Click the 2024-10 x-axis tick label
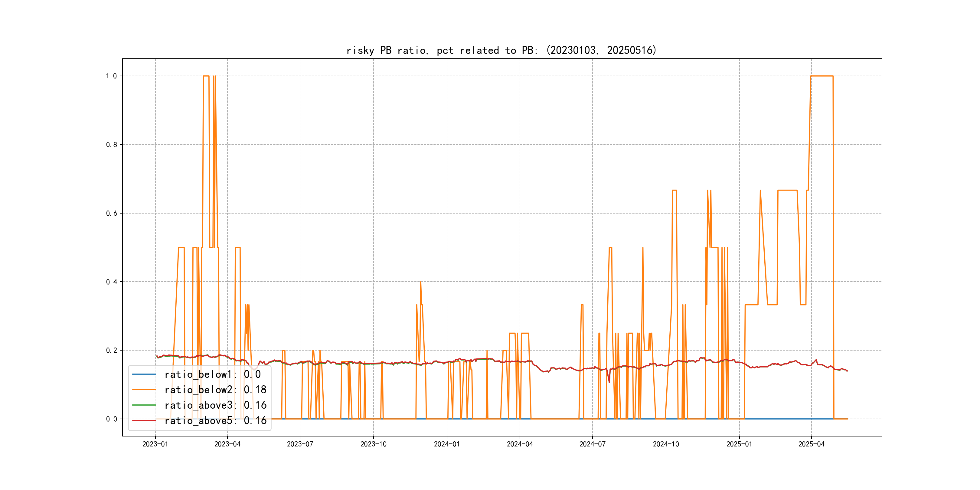The width and height of the screenshot is (980, 490). coord(666,444)
